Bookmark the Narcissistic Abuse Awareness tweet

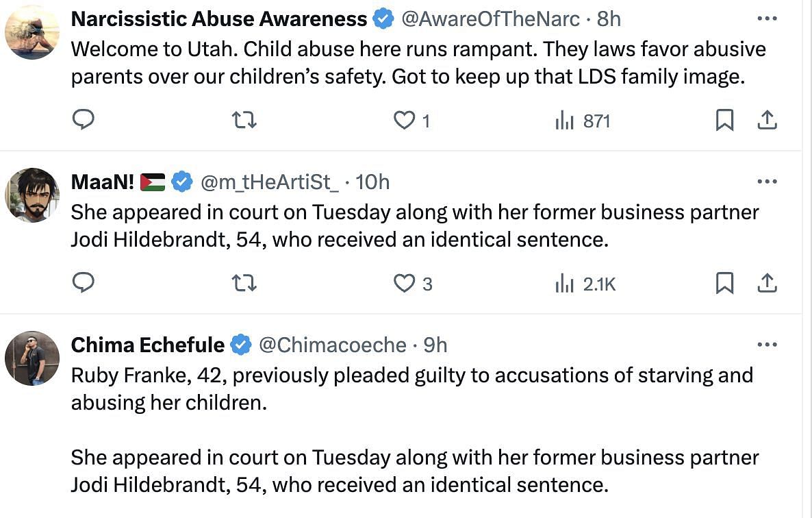pos(724,120)
